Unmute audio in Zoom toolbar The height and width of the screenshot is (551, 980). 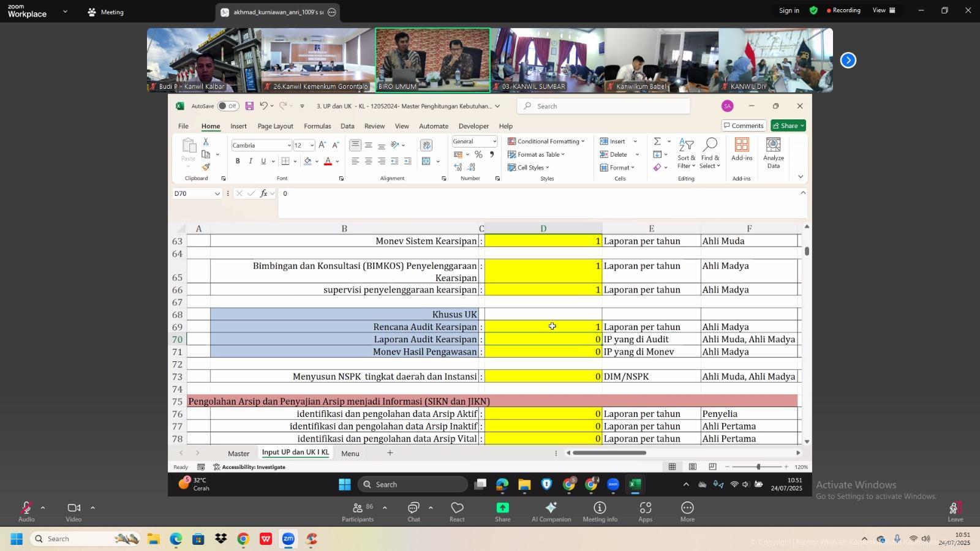[26, 511]
